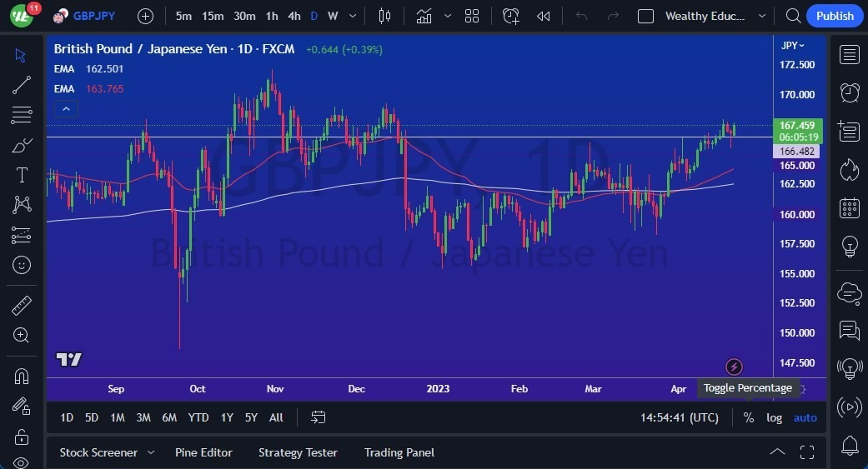Switch to the 1h timeframe
The image size is (868, 469).
(x=272, y=16)
